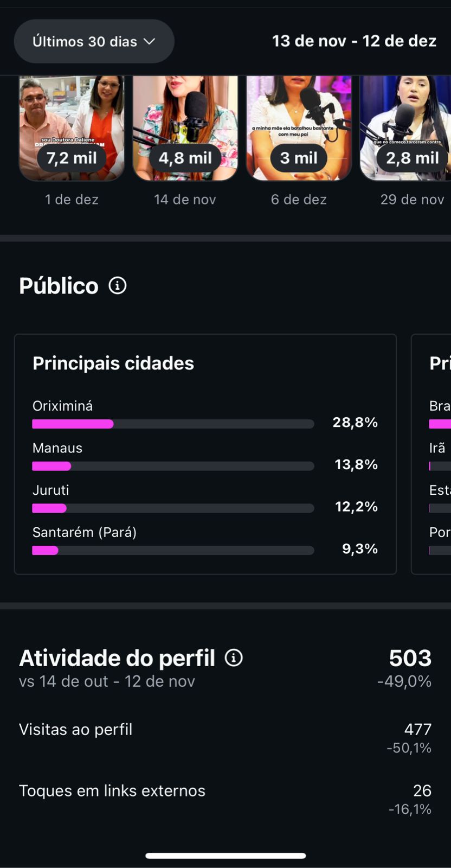The width and height of the screenshot is (451, 868).
Task: Tap the Juruti city bar
Action: click(173, 508)
